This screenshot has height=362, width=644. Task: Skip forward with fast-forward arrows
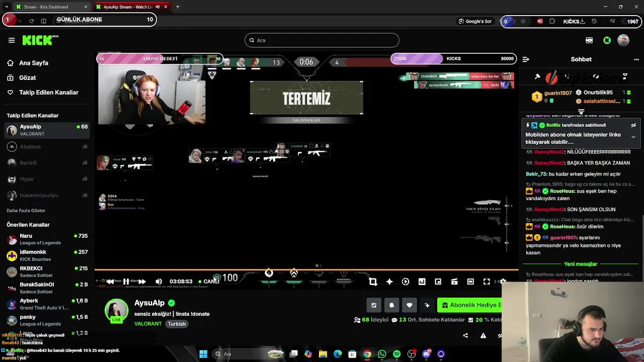point(142,282)
